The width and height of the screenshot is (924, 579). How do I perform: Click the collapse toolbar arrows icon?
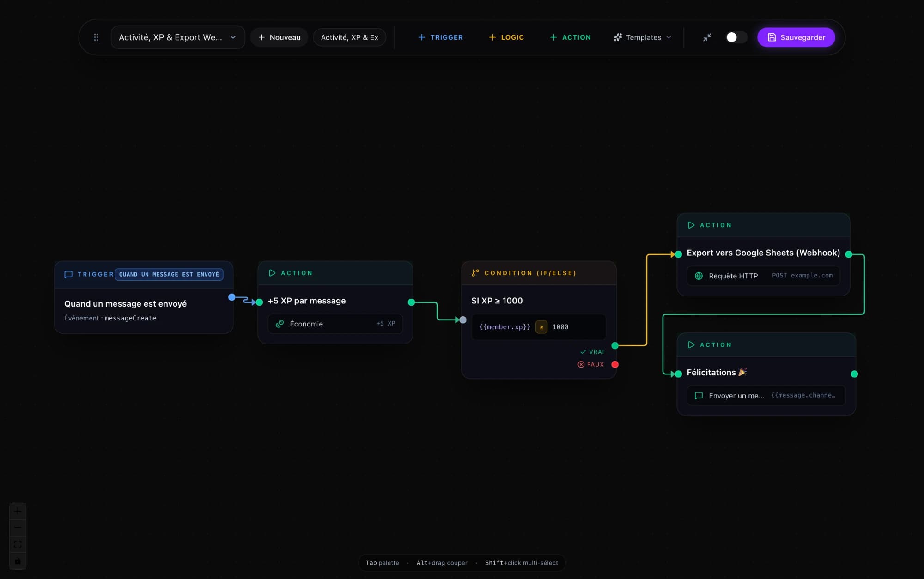(707, 37)
